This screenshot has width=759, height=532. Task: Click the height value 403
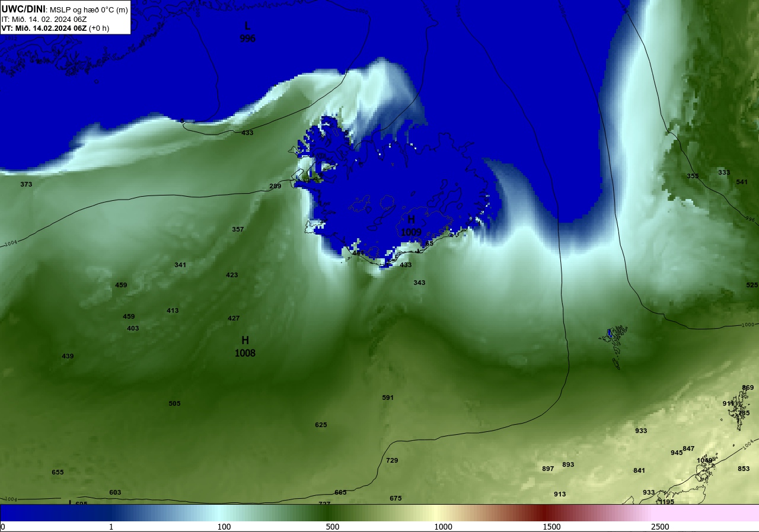pos(133,328)
